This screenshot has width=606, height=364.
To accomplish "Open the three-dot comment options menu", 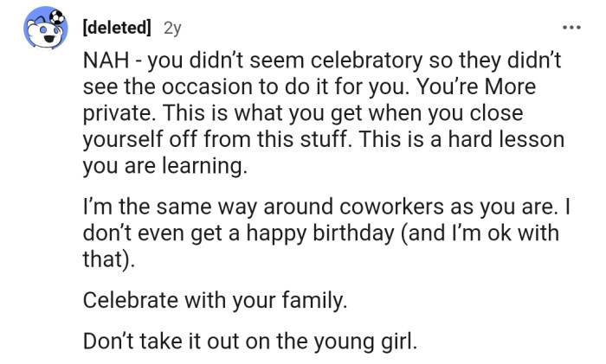I will (571, 29).
